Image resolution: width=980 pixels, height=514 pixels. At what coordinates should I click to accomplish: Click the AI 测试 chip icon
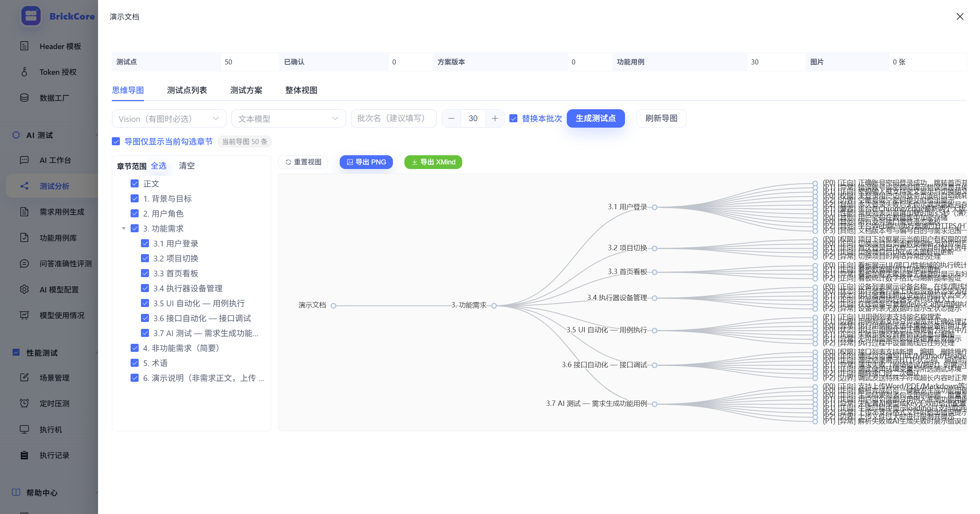point(16,135)
